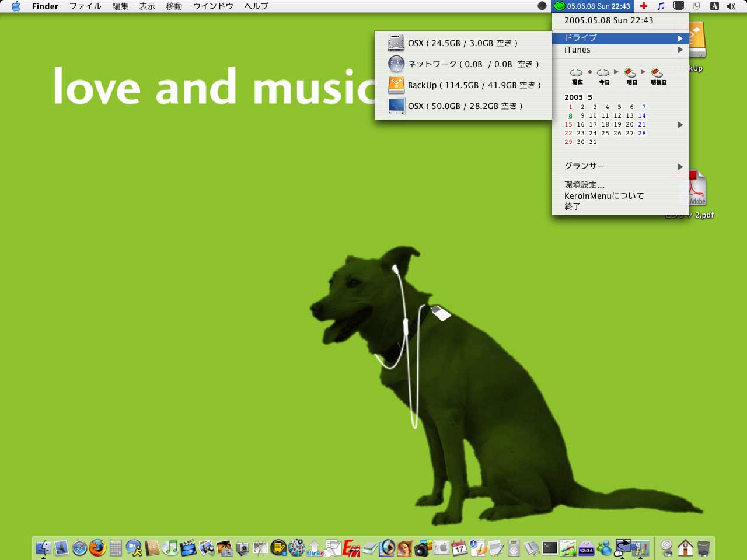Open the Trash in the dock
This screenshot has width=747, height=560.
pos(703,548)
